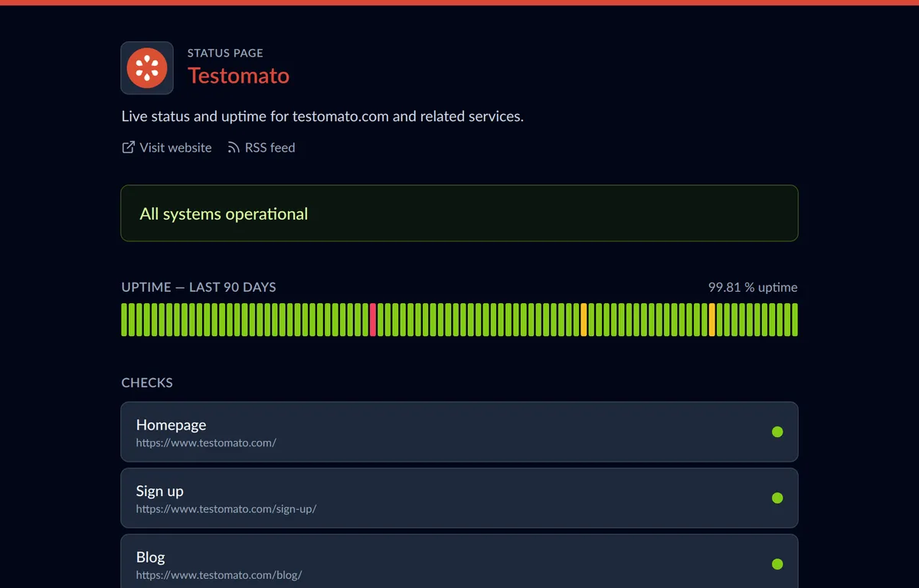Open the Blog check row

459,561
